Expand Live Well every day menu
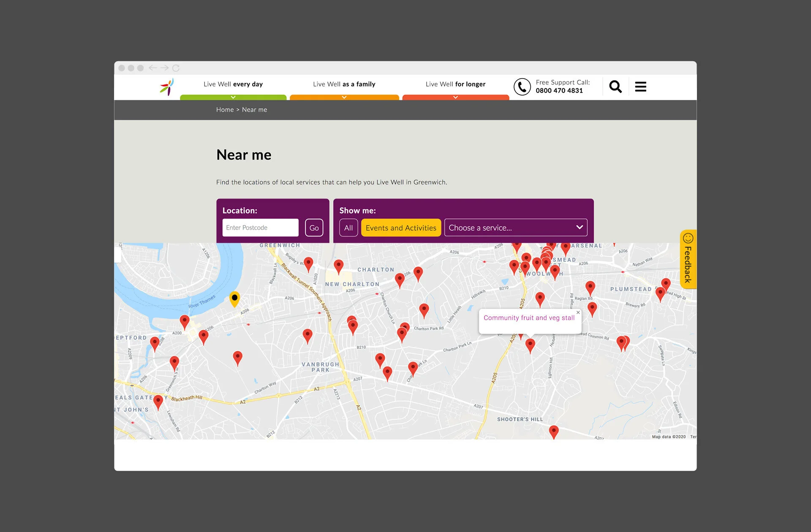This screenshot has height=532, width=811. [x=233, y=84]
